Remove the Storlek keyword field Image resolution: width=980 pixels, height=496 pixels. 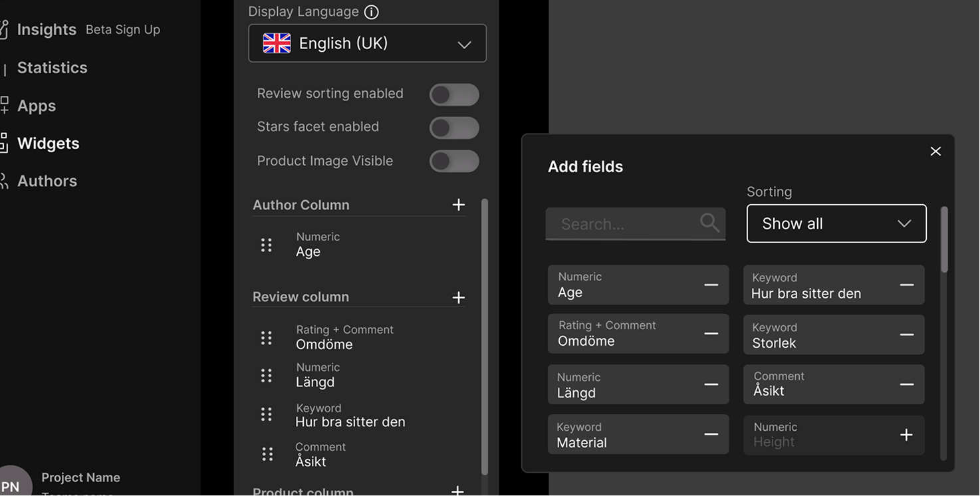(x=906, y=335)
